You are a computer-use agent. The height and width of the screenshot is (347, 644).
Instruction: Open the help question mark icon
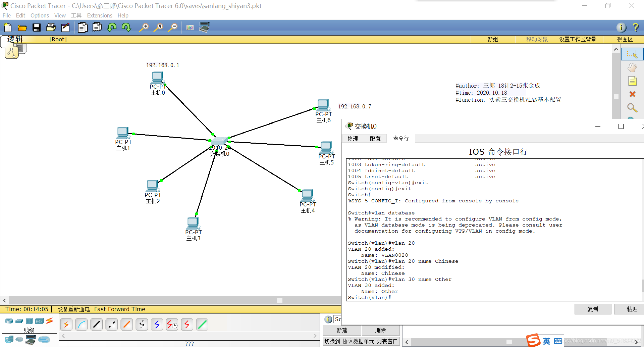(x=635, y=28)
